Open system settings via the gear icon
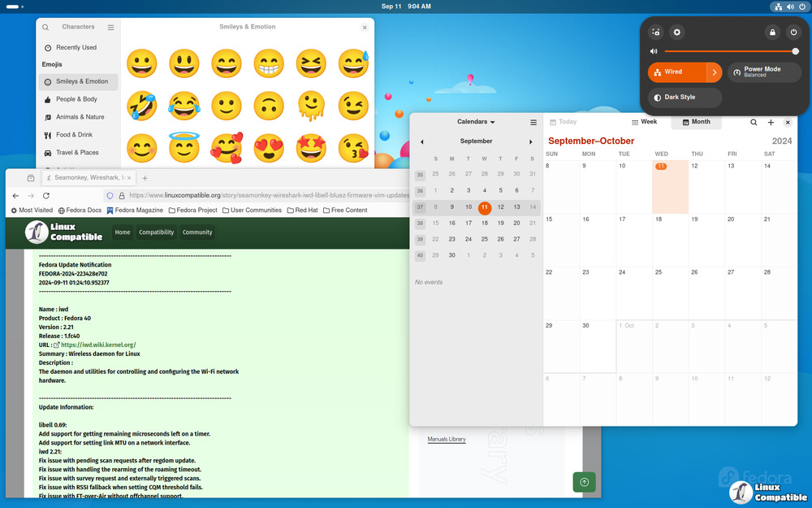The width and height of the screenshot is (812, 508). pyautogui.click(x=677, y=33)
